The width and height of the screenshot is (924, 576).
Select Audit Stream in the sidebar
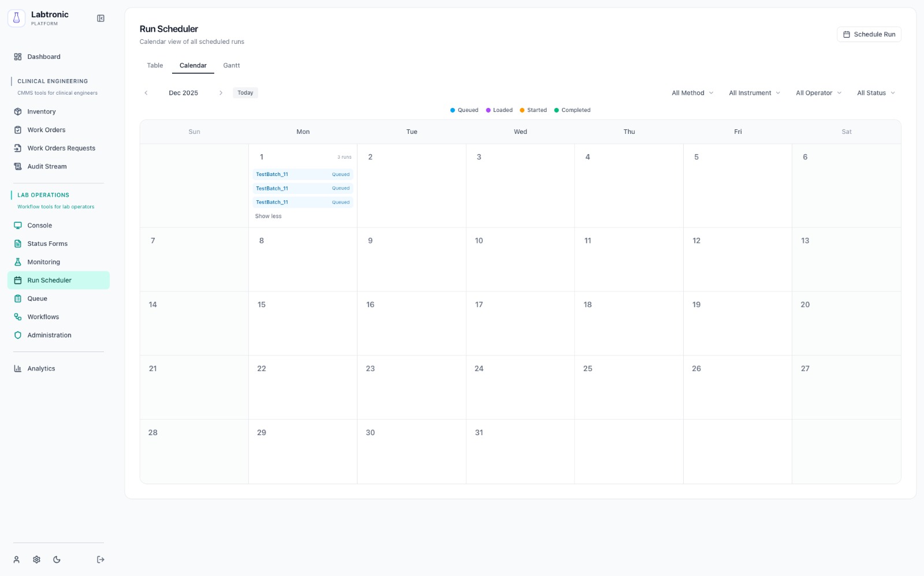[47, 166]
